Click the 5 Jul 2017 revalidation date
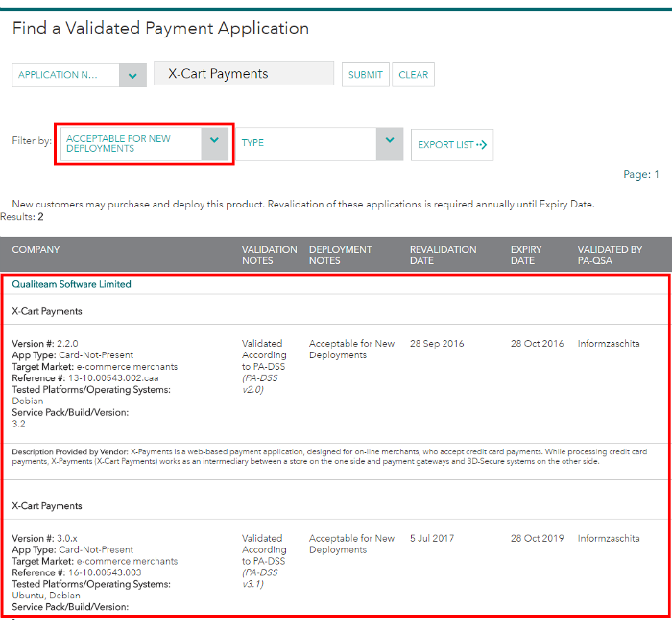 click(432, 538)
